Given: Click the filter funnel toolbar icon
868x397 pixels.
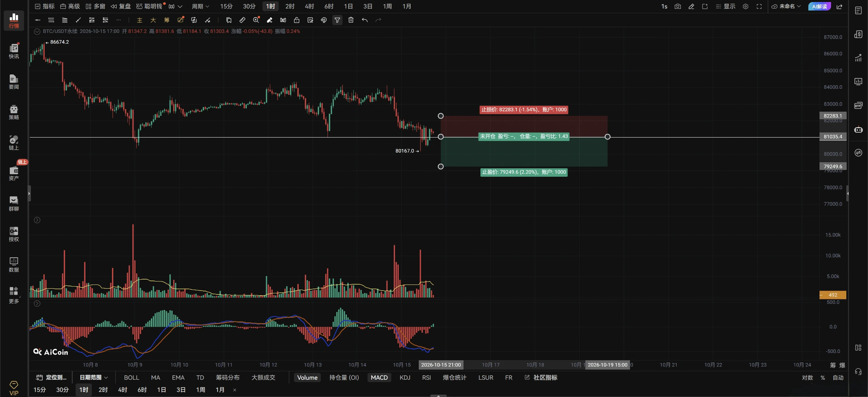Looking at the screenshot, I should coord(337,20).
